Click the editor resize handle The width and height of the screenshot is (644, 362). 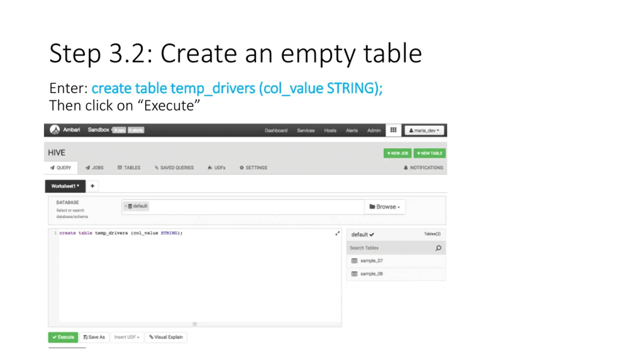click(x=195, y=324)
